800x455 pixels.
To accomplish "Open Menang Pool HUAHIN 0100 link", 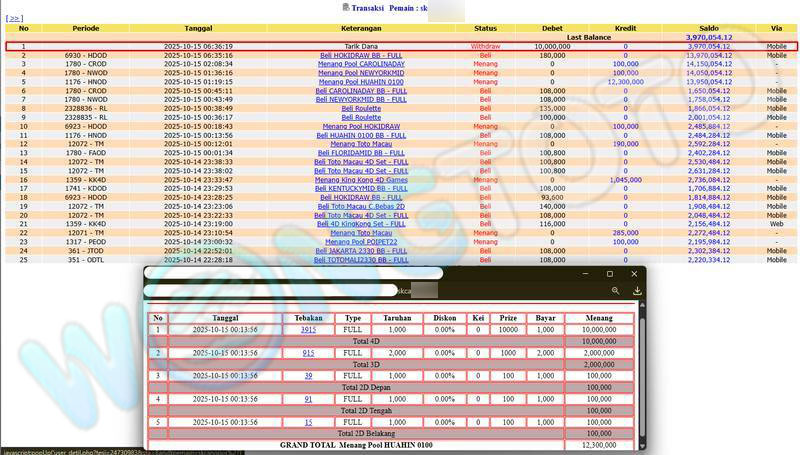I will tap(362, 81).
